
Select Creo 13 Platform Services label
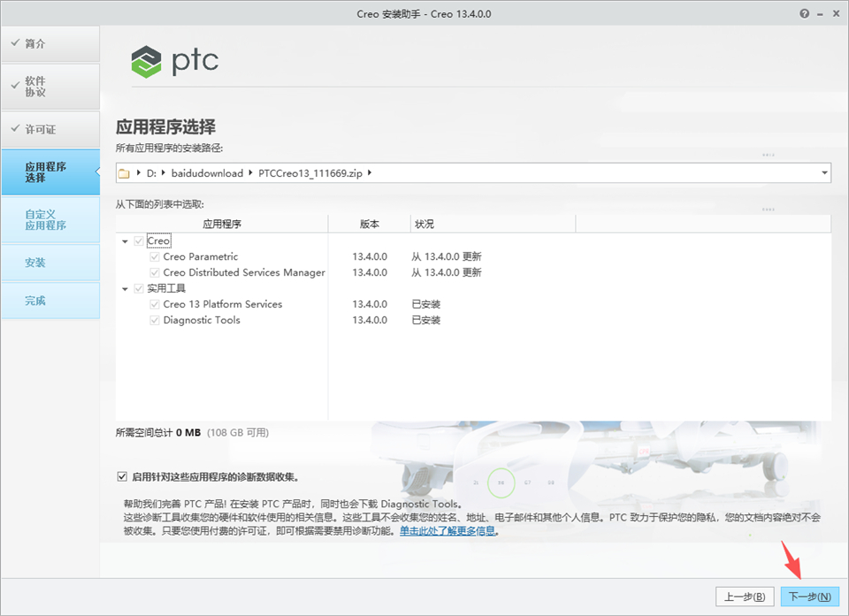tap(223, 304)
